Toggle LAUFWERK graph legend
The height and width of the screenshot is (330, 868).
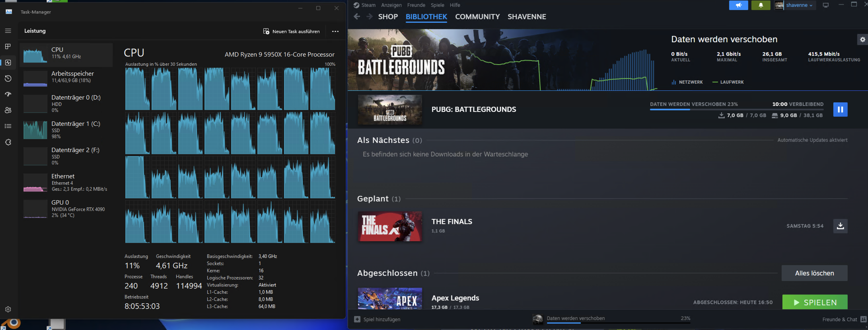tap(728, 82)
